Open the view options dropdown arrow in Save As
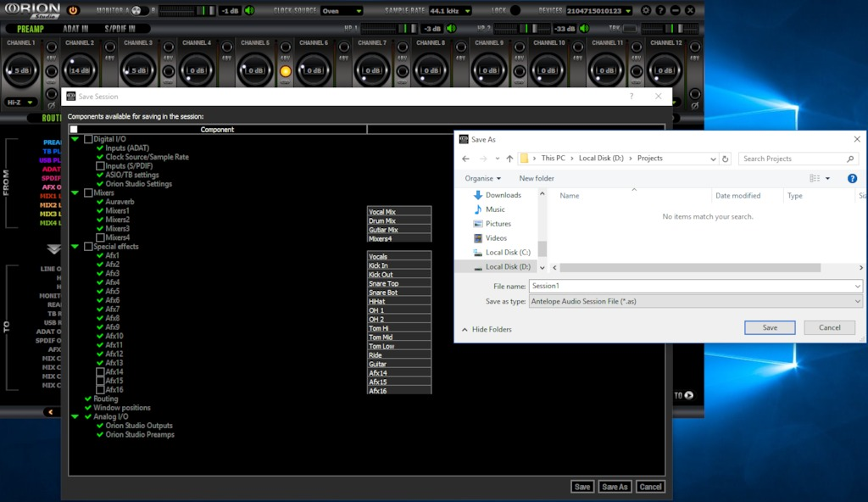 click(827, 178)
